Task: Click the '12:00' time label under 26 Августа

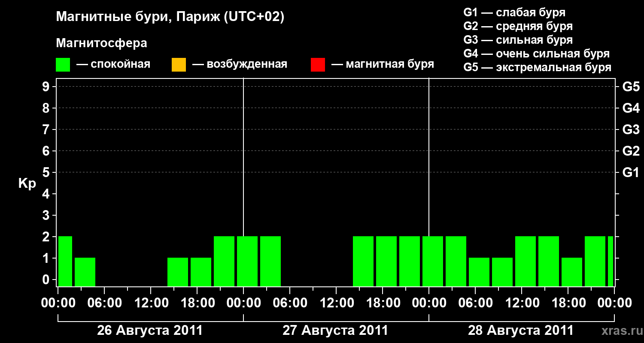Action: click(x=151, y=303)
